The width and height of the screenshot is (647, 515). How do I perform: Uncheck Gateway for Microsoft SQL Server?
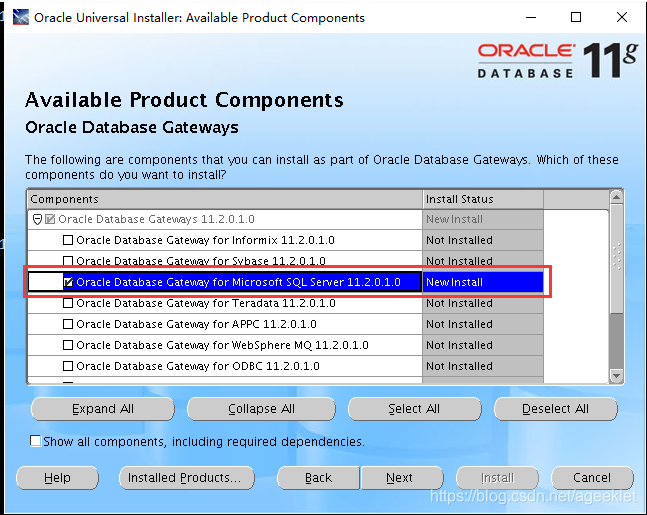click(68, 282)
